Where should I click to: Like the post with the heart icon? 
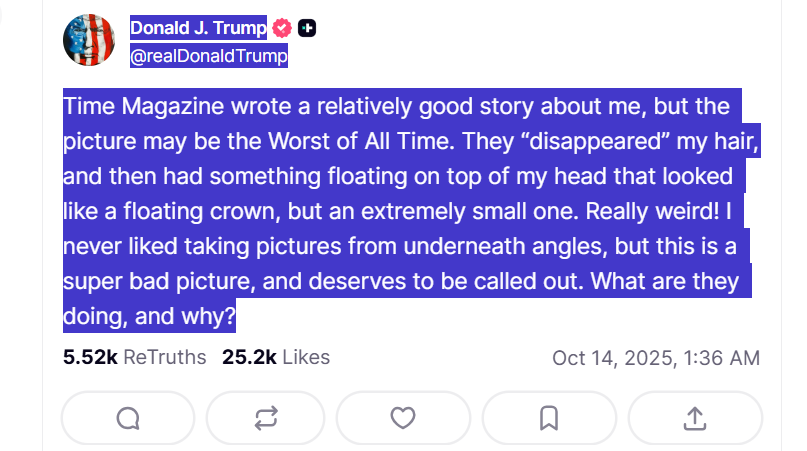point(403,418)
